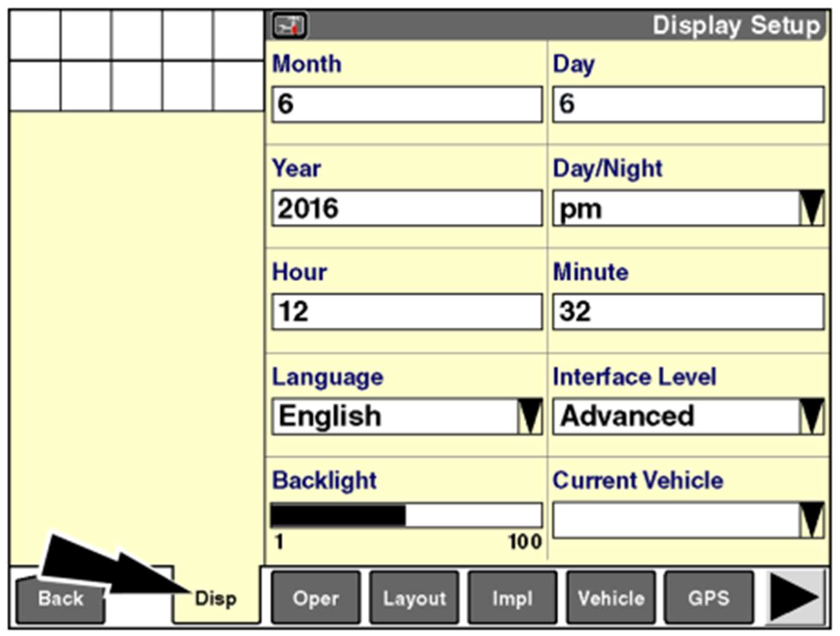Switch to the Oper tab
Viewport: 840px width, 636px height.
point(316,597)
